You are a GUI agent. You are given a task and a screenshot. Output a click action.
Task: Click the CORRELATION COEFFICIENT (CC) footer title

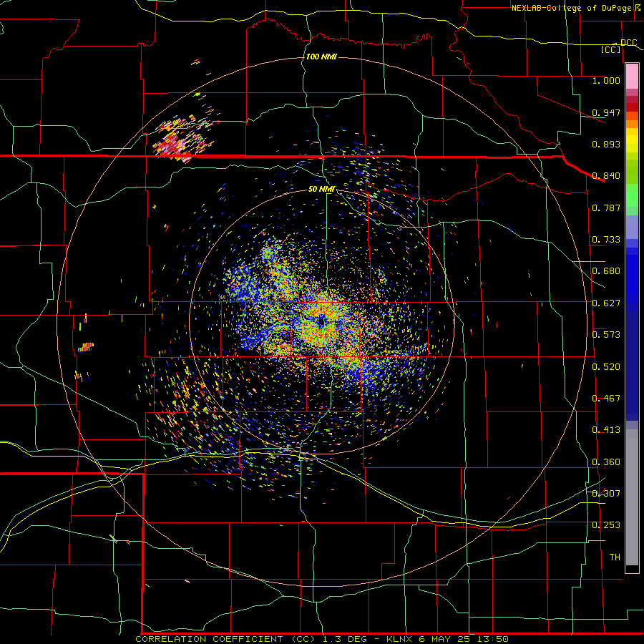pyautogui.click(x=225, y=639)
